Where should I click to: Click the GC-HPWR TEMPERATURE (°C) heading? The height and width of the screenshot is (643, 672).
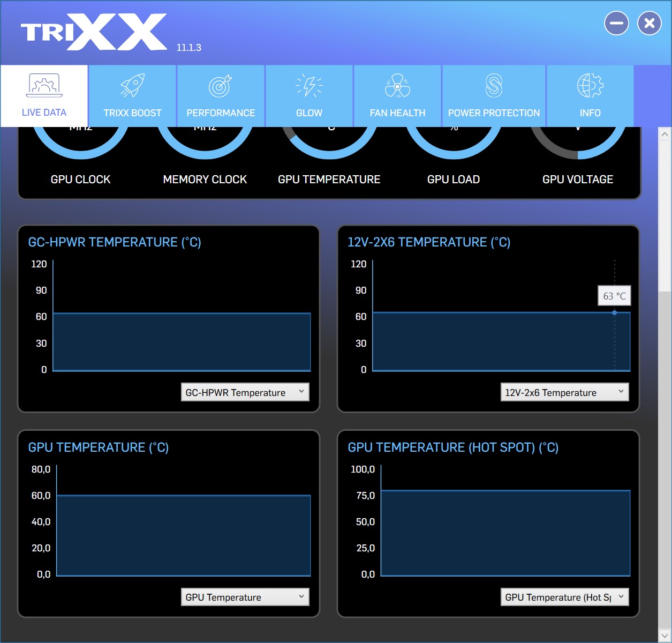[x=115, y=242]
